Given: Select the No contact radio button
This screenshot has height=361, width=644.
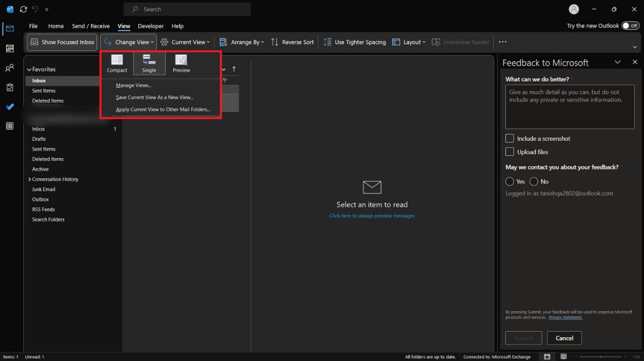Looking at the screenshot, I should pyautogui.click(x=534, y=181).
